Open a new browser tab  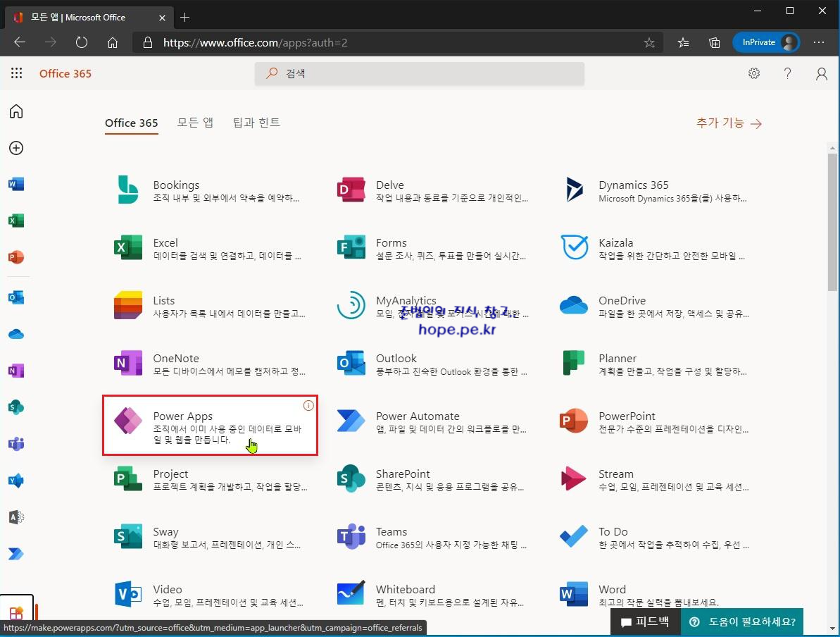tap(184, 17)
